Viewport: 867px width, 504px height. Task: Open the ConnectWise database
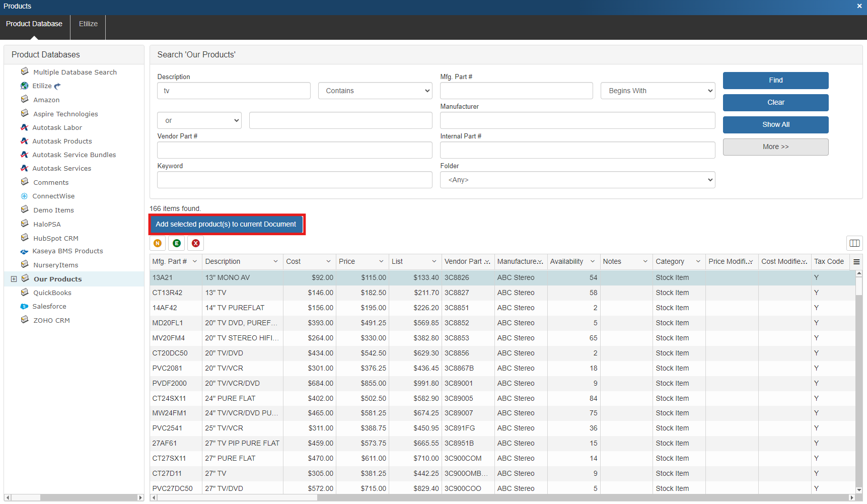tap(53, 196)
